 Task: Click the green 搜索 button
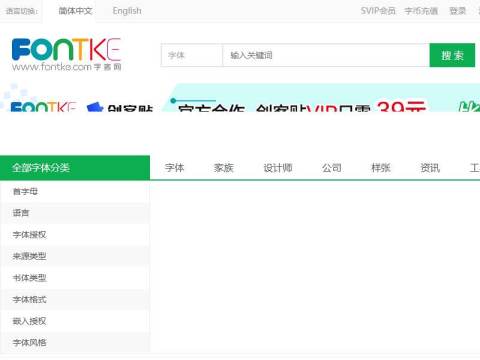[x=452, y=55]
